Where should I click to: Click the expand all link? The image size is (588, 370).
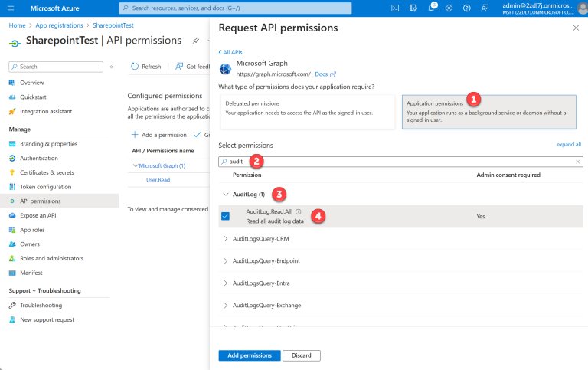568,144
